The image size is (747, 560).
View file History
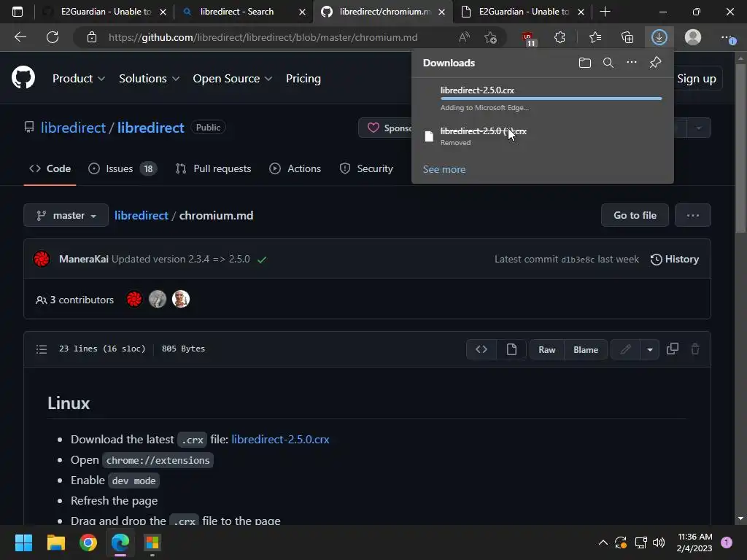[675, 259]
